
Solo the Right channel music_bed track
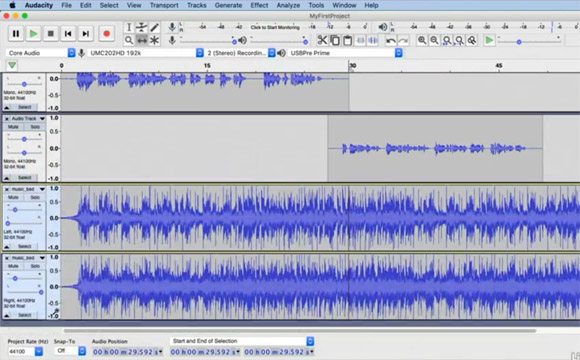tap(35, 266)
